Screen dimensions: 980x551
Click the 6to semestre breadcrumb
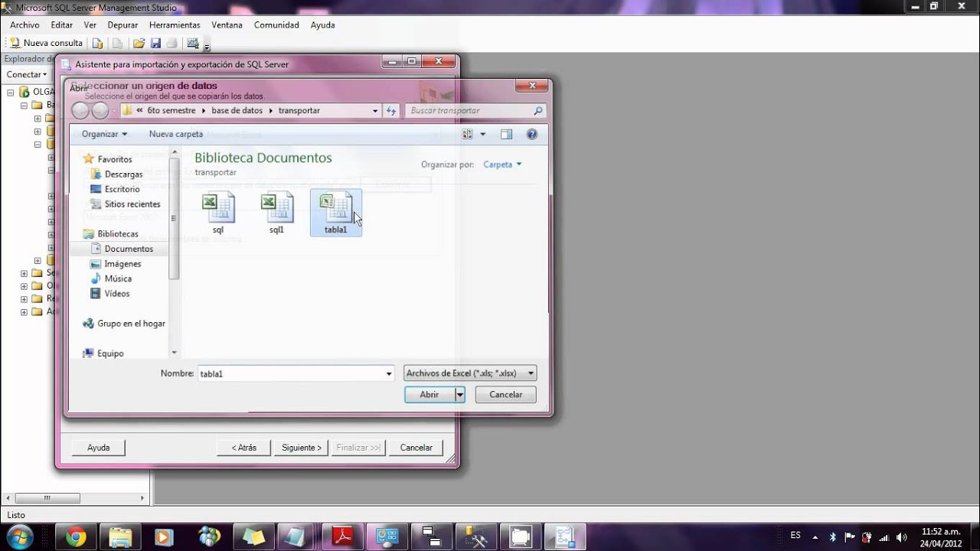171,110
